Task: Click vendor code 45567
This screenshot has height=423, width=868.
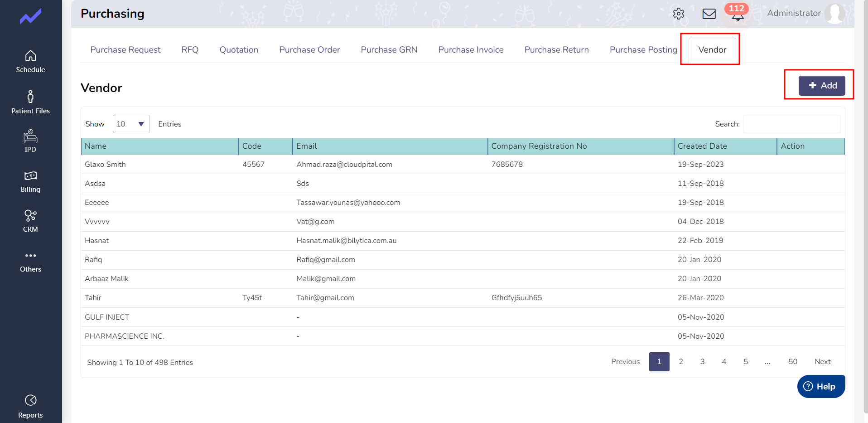Action: pos(253,164)
